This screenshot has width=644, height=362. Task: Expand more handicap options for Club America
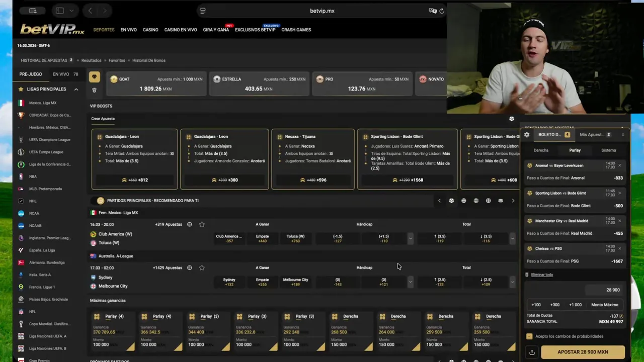[x=410, y=238]
